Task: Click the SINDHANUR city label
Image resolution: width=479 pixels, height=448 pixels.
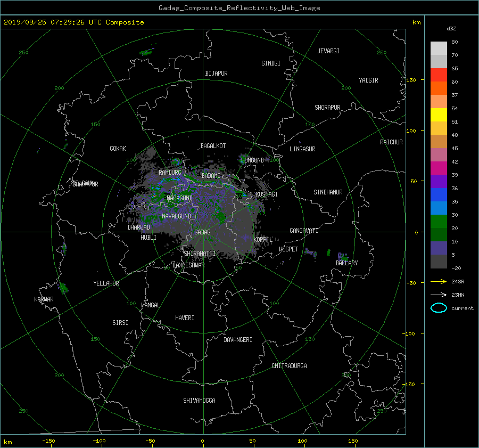Action: tap(328, 192)
